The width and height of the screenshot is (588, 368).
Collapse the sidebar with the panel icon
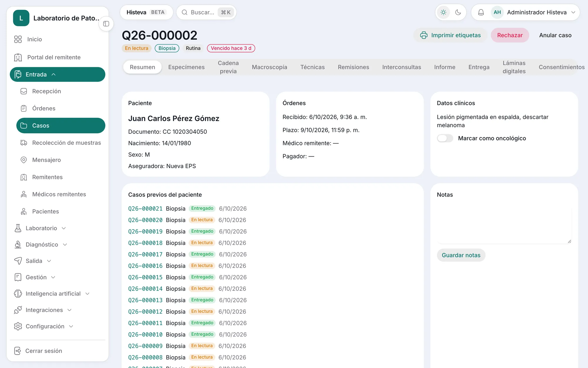pyautogui.click(x=106, y=24)
